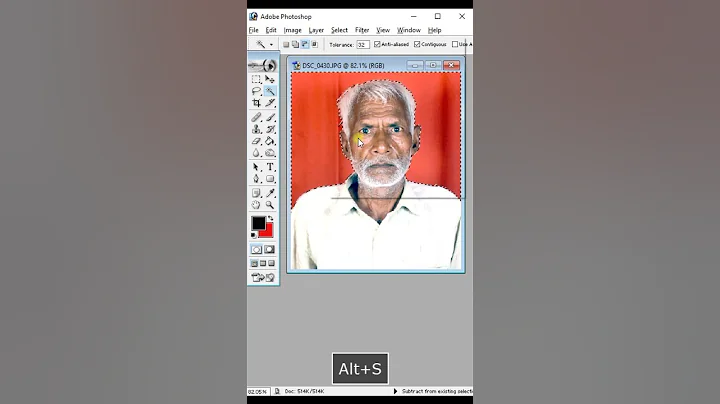Select the Lasso tool

coord(256,91)
